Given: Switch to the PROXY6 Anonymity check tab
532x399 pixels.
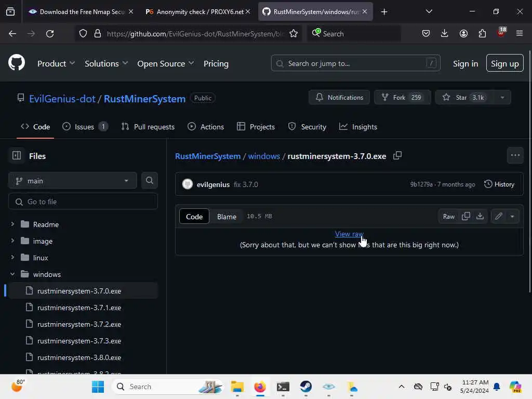Looking at the screenshot, I should click(198, 12).
